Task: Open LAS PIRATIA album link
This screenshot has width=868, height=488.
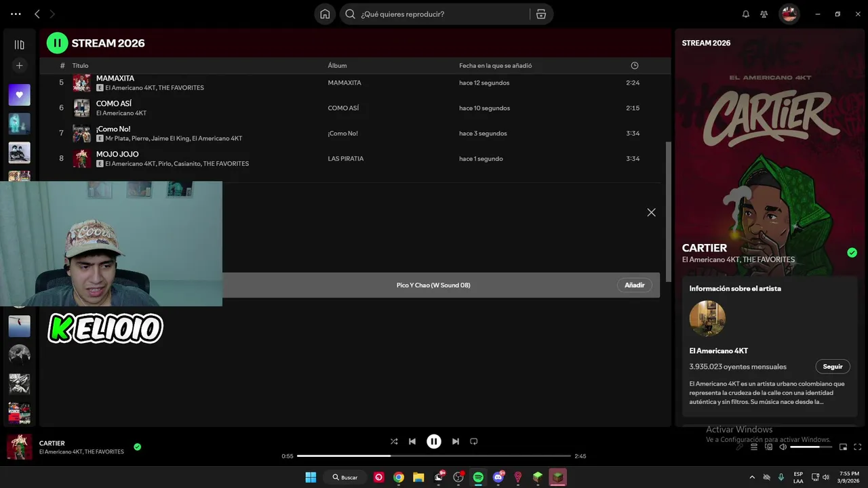Action: tap(346, 159)
